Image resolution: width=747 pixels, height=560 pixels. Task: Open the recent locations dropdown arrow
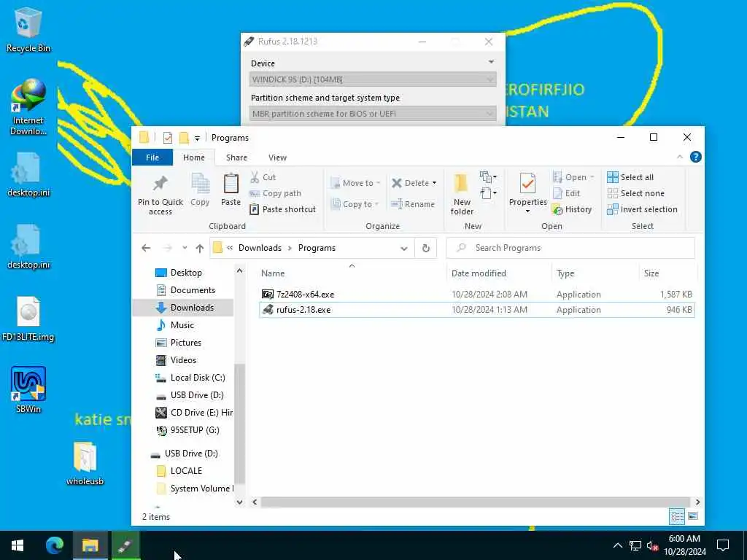(x=185, y=248)
